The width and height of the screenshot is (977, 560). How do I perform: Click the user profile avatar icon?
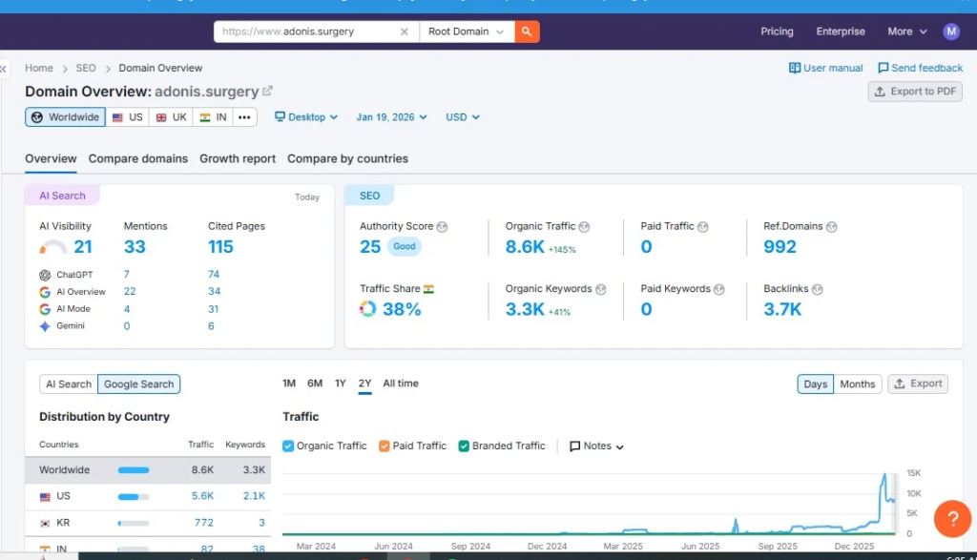950,31
